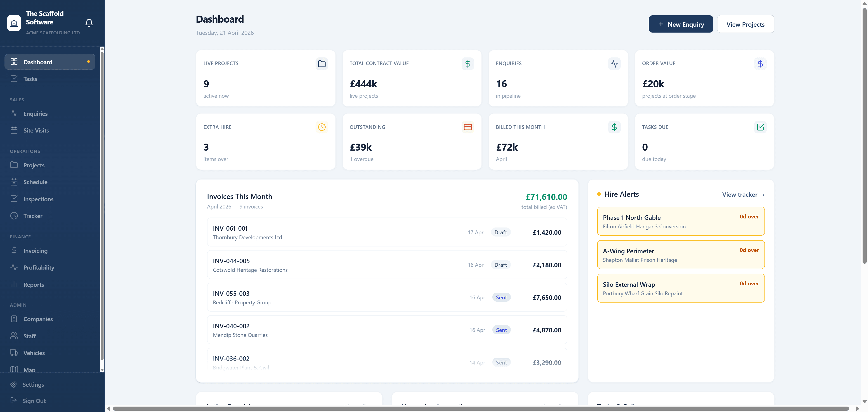Navigate to Projects in sidebar
This screenshot has height=412, width=868.
pyautogui.click(x=50, y=165)
